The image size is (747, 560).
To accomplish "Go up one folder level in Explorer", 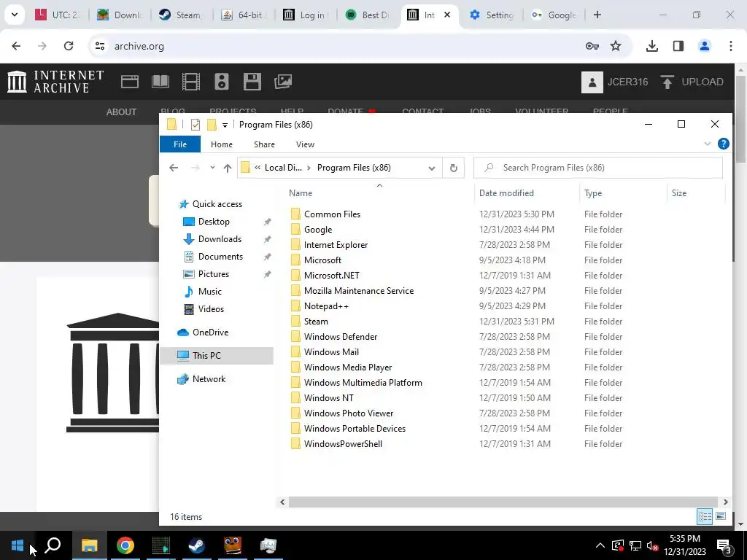I will [x=228, y=168].
